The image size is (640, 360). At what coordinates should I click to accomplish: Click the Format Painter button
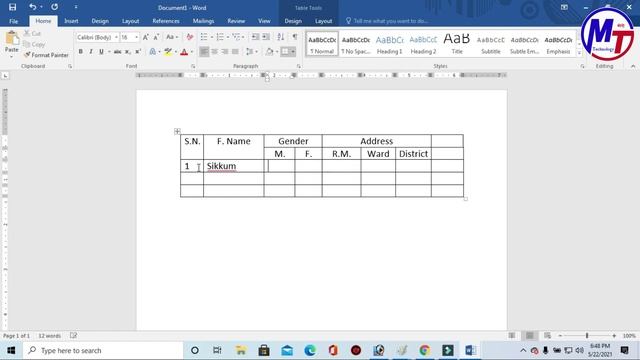[46, 55]
